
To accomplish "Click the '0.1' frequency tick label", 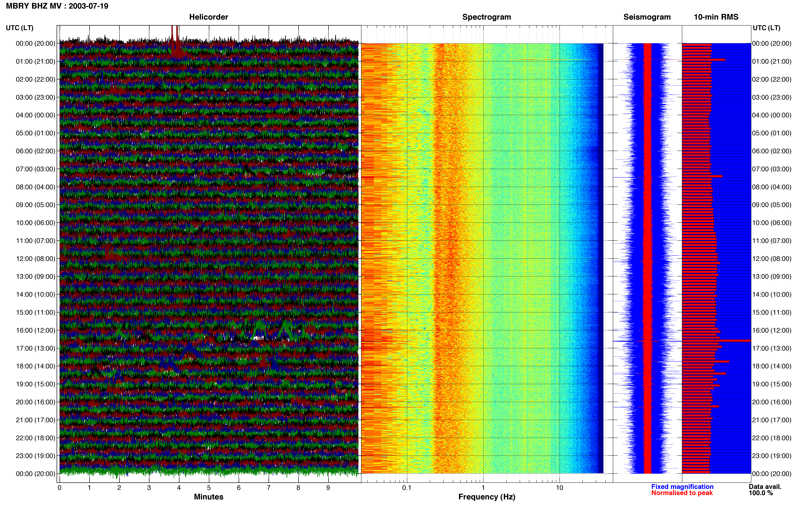I will [407, 488].
